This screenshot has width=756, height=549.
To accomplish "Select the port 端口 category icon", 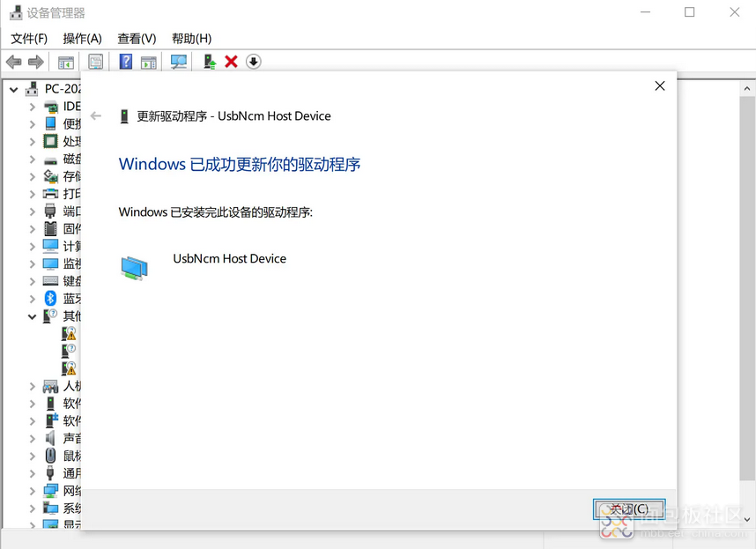I will point(50,211).
